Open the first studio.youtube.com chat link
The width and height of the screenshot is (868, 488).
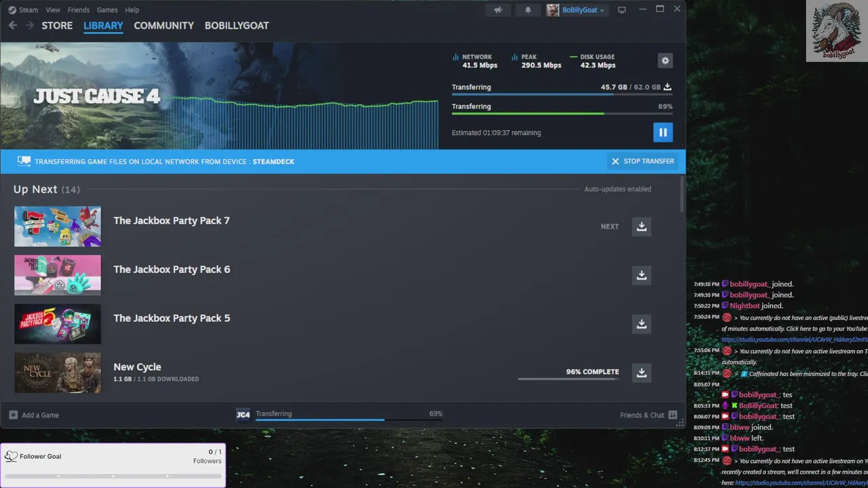pyautogui.click(x=795, y=339)
